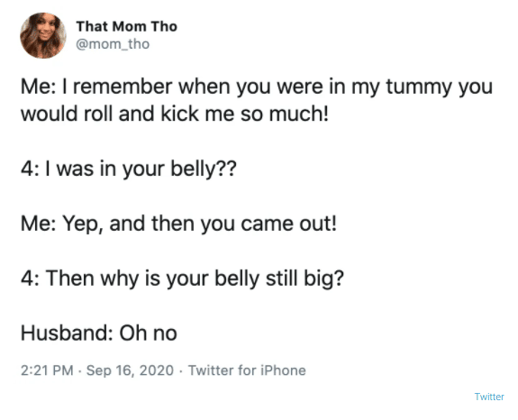Click the word "kick" in the tweet

point(180,114)
